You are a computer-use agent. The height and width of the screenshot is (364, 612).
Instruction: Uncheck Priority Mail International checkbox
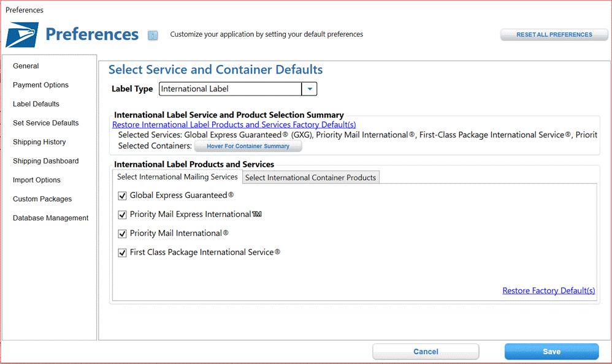(x=122, y=233)
